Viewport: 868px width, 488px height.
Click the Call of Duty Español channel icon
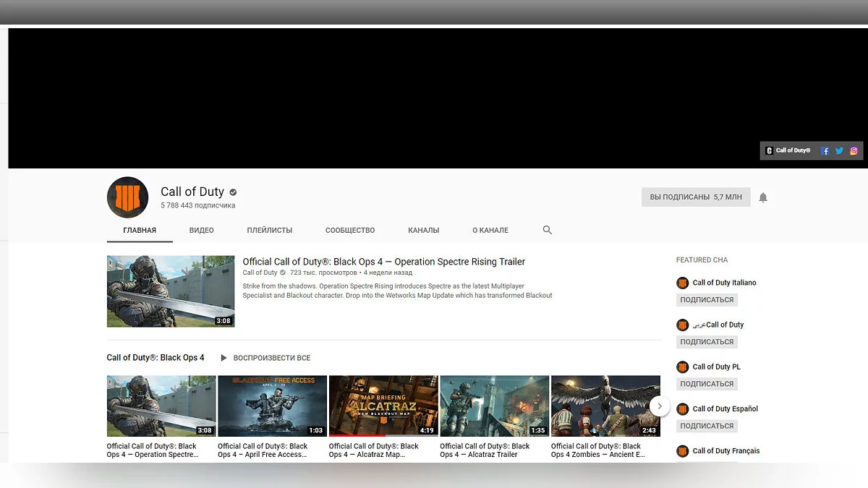click(682, 408)
